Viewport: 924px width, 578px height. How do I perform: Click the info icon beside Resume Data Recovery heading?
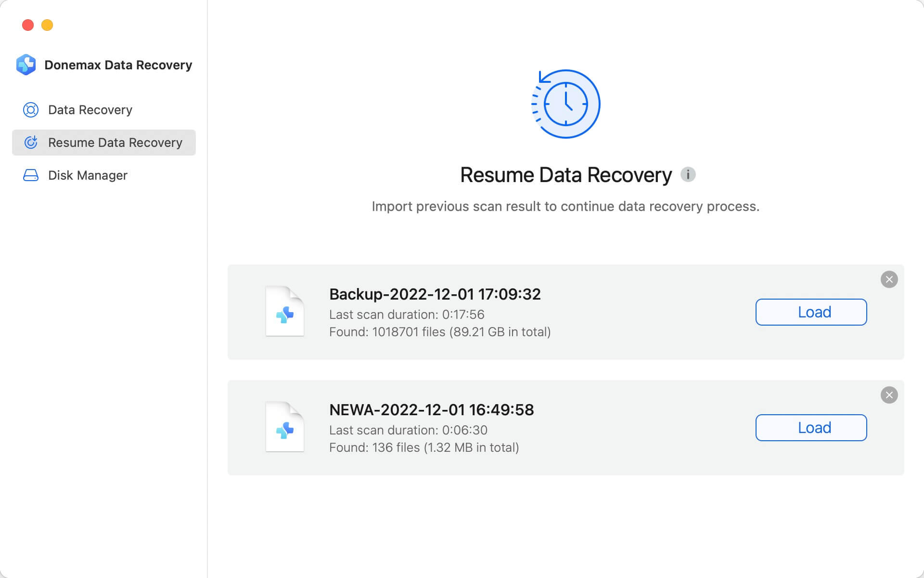pyautogui.click(x=688, y=174)
